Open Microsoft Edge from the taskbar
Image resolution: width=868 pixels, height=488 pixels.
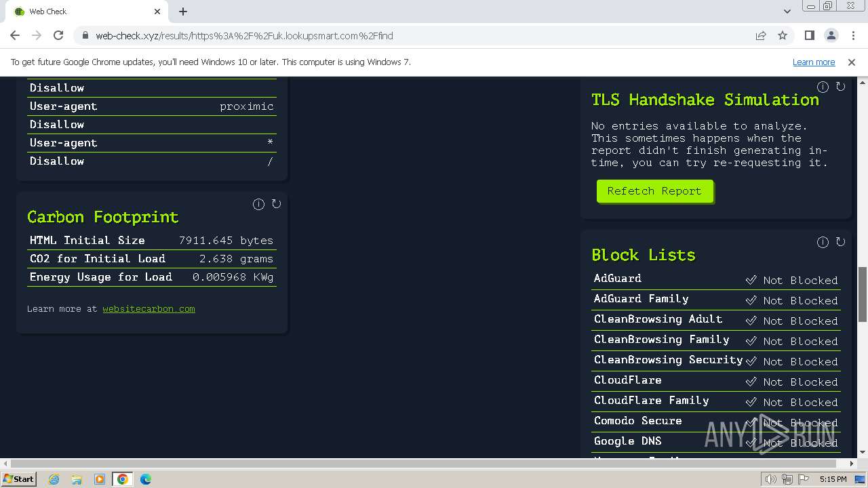tap(145, 479)
